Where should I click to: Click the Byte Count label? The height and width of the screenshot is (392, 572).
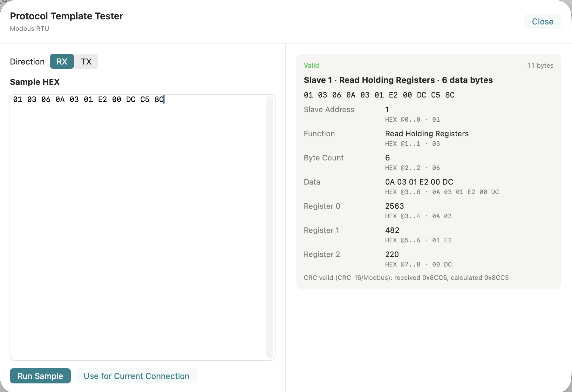tap(324, 158)
